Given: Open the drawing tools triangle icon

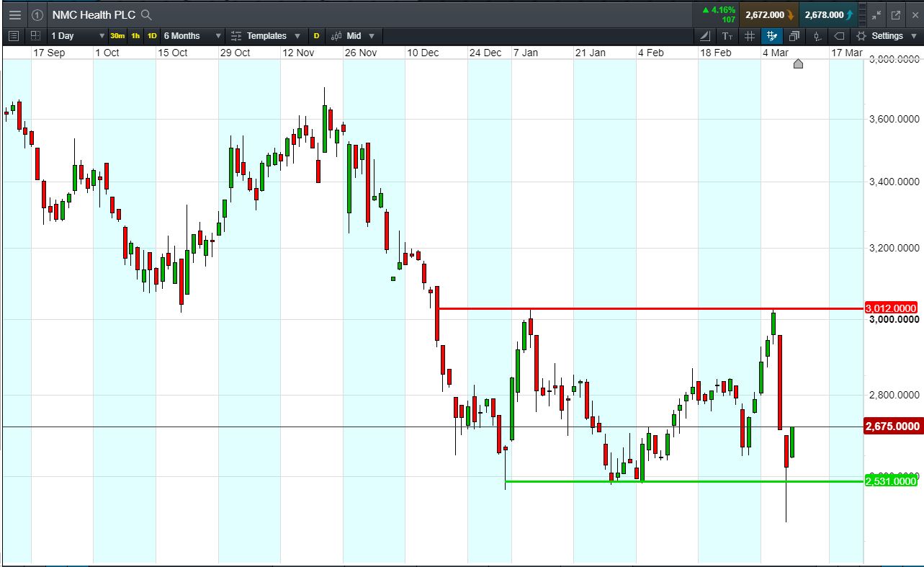Looking at the screenshot, I should point(705,36).
